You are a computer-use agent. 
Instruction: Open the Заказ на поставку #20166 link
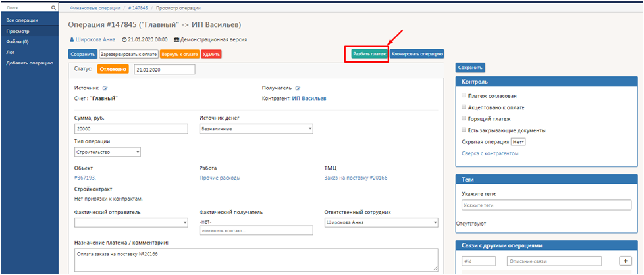coord(354,178)
